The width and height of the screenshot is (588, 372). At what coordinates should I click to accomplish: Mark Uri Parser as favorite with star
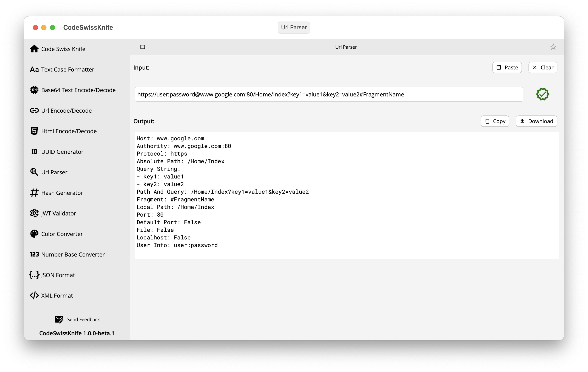(x=553, y=47)
